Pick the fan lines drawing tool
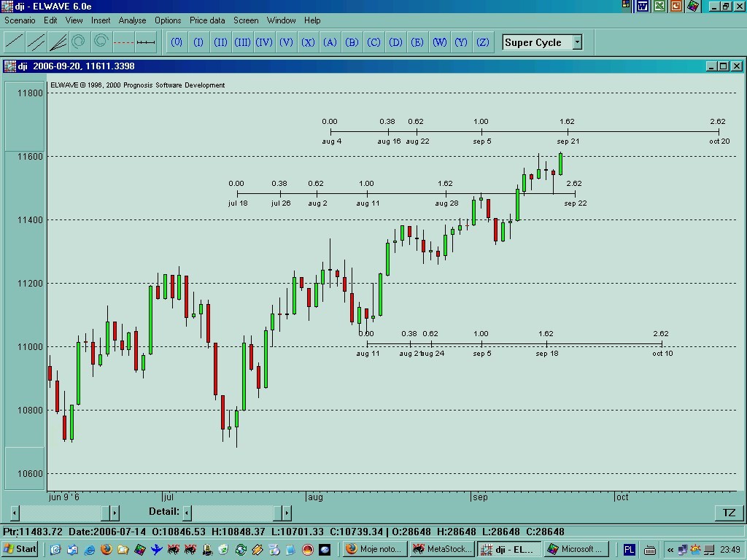Viewport: 747px width, 560px height. point(58,42)
